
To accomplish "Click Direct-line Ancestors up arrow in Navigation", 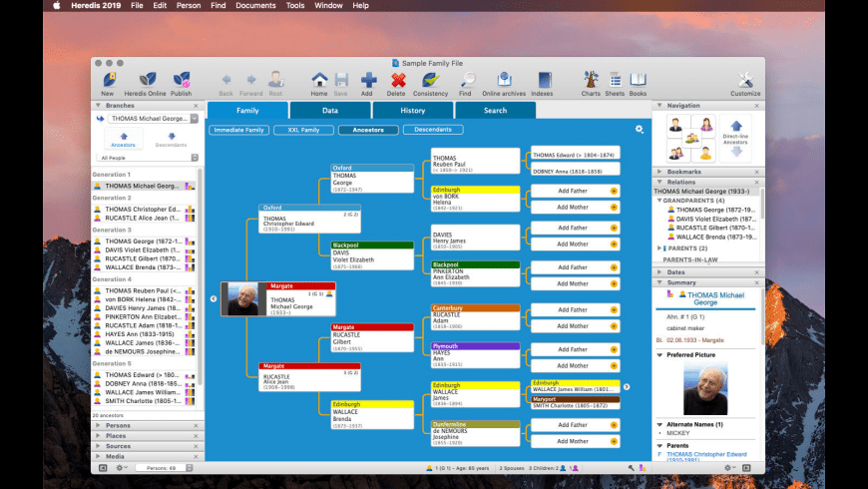I will (735, 126).
